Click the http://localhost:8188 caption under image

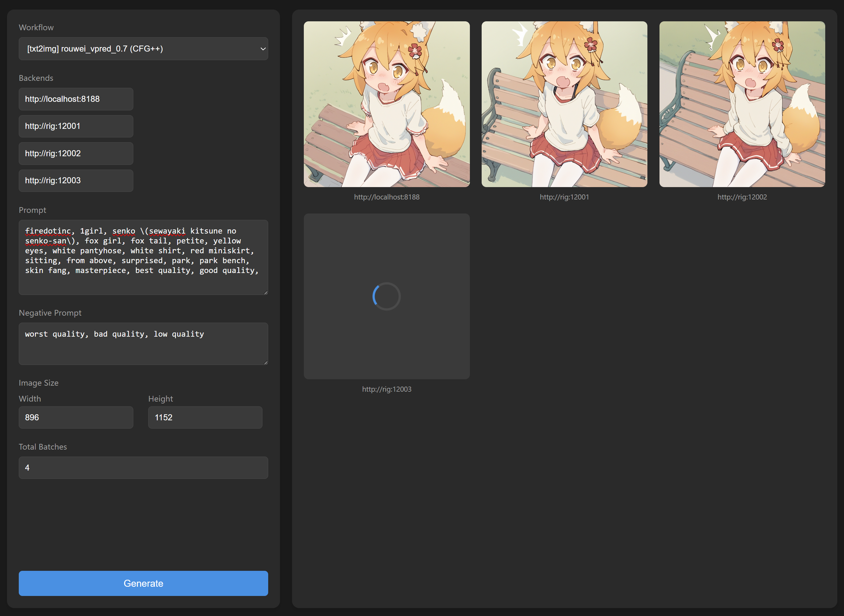click(x=387, y=197)
